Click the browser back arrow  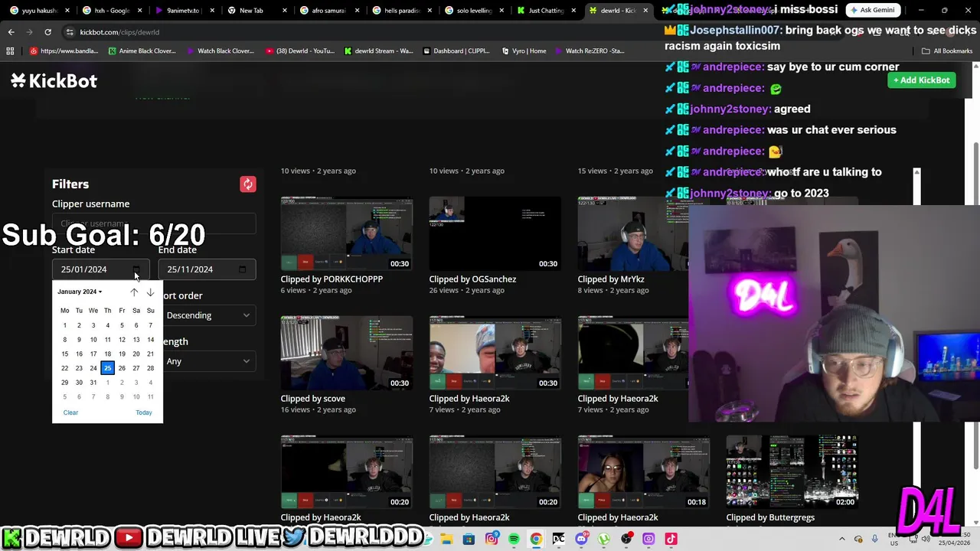(x=11, y=32)
